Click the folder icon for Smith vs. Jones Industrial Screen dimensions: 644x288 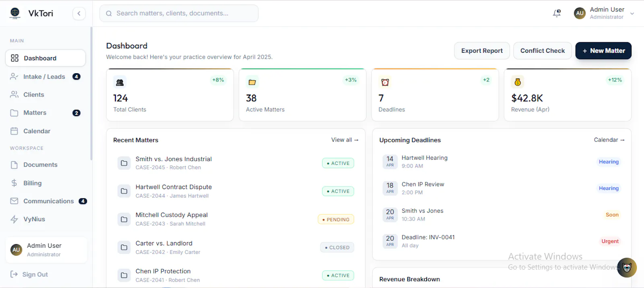coord(124,163)
